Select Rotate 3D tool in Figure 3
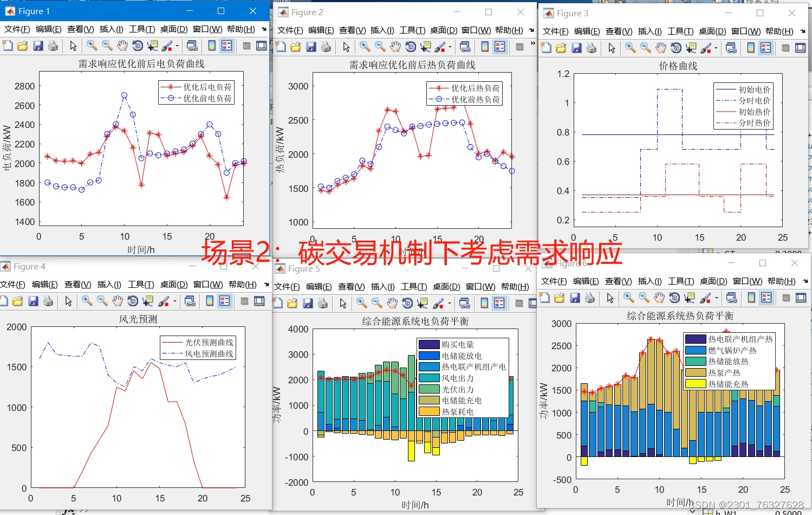Image resolution: width=812 pixels, height=515 pixels. [x=676, y=48]
